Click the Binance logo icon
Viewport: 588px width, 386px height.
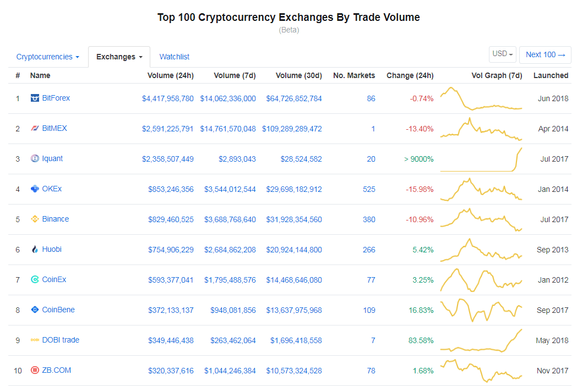click(x=35, y=219)
